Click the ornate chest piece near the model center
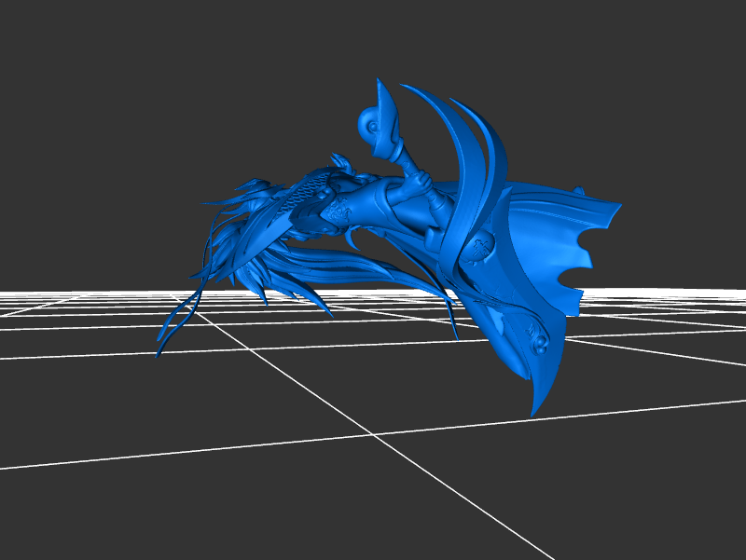This screenshot has width=746, height=560. pyautogui.click(x=336, y=210)
